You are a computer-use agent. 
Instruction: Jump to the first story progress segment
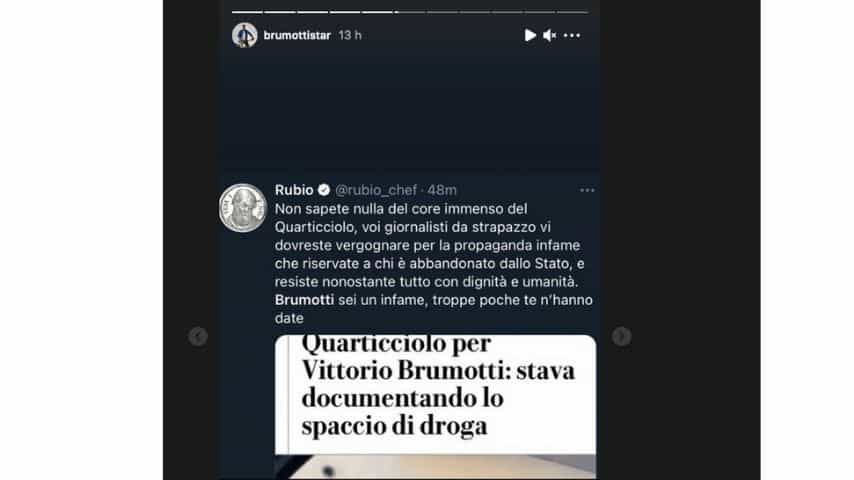pos(247,11)
